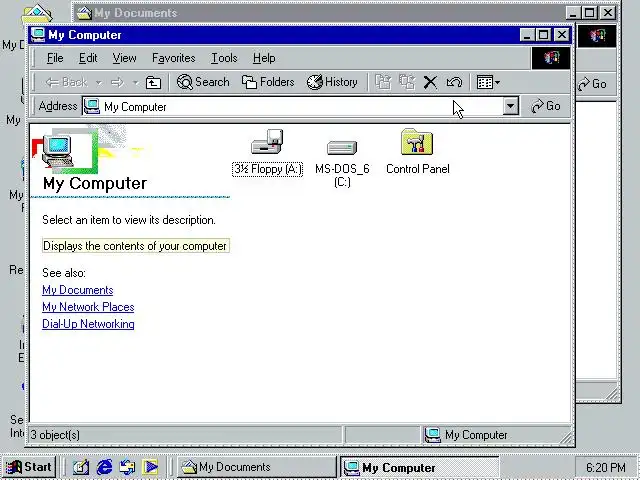Maximize the My Documents window
The height and width of the screenshot is (480, 640).
pyautogui.click(x=589, y=13)
